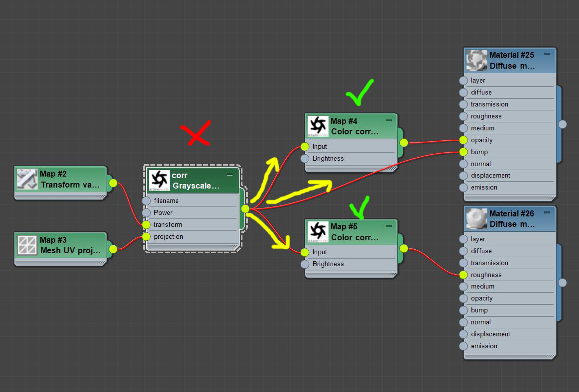Select the Map #3 Mesh UV projection icon
This screenshot has height=392, width=579.
pos(27,245)
